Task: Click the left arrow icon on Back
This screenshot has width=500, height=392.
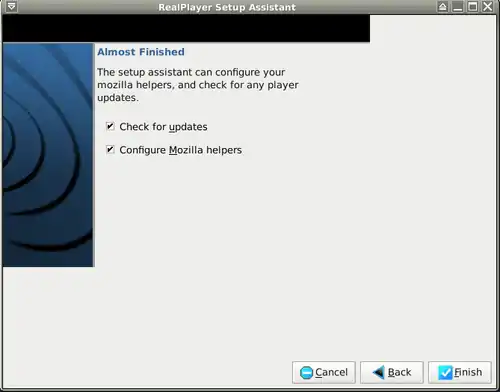Action: tap(378, 372)
